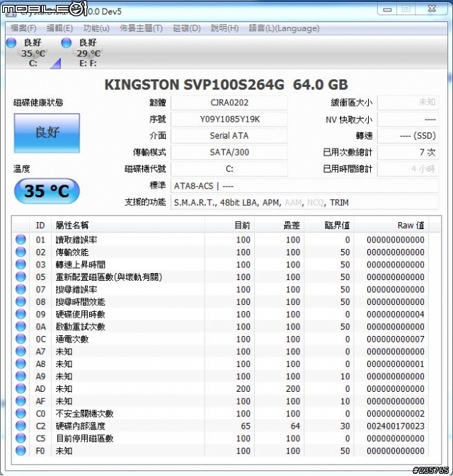Click the blue status orb for E: F: drive
The height and width of the screenshot is (476, 453).
67,43
